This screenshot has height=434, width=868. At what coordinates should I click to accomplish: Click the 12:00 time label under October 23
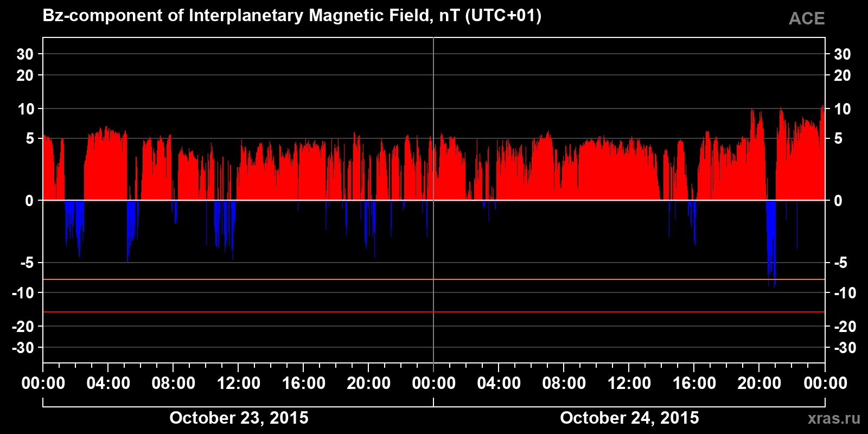coord(239,384)
